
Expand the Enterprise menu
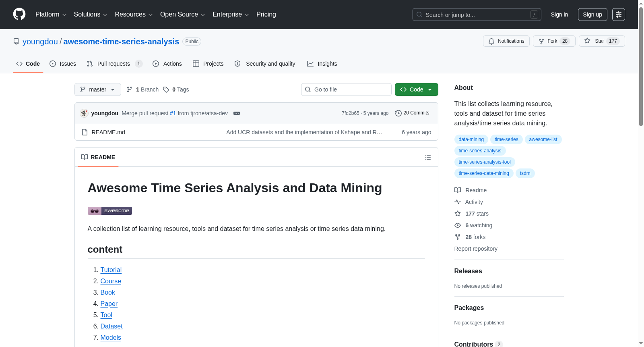(x=231, y=15)
